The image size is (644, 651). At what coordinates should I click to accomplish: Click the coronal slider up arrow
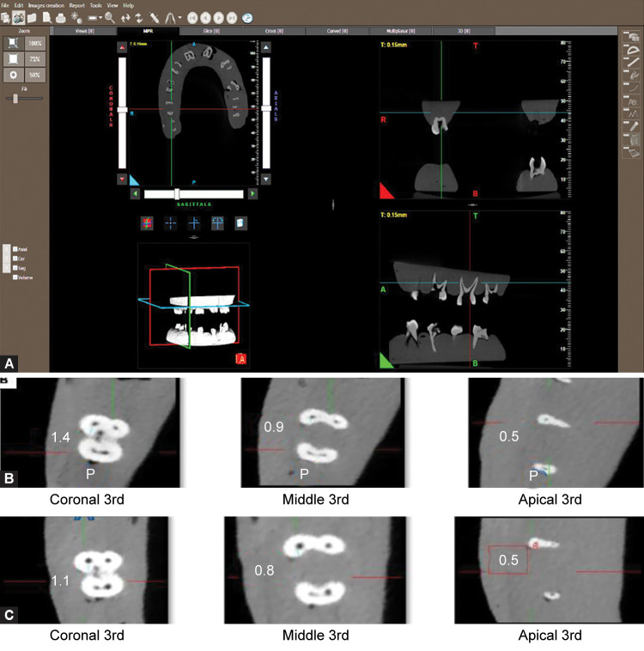pyautogui.click(x=123, y=49)
